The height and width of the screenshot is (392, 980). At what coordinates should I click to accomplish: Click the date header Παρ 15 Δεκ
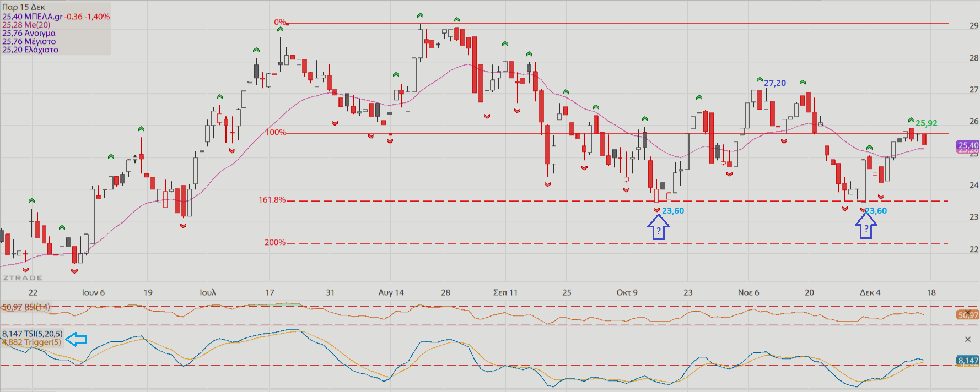(24, 7)
